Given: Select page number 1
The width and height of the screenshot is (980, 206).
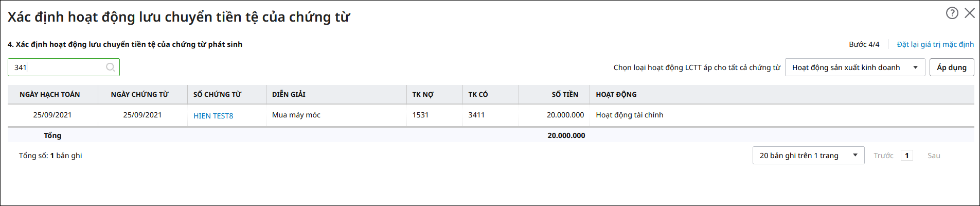Looking at the screenshot, I should coord(907,156).
